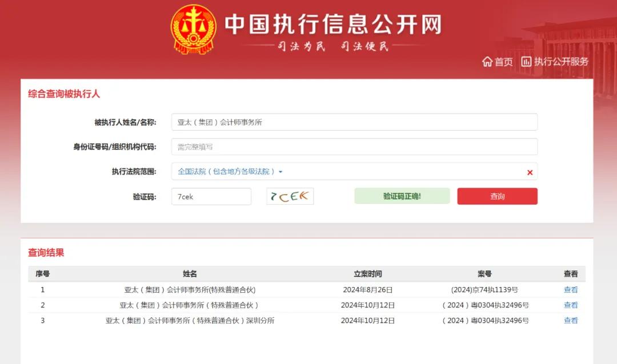
Task: Open 查看 link for row 1
Action: tap(571, 290)
